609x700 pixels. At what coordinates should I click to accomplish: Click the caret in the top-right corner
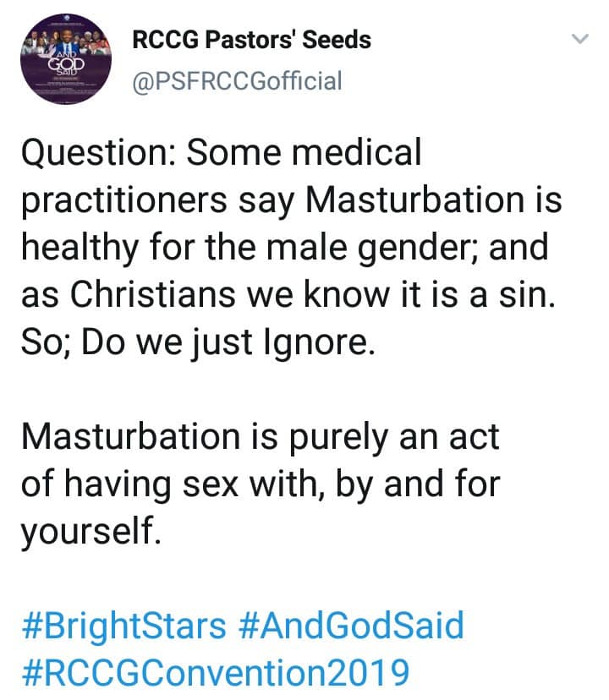pos(579,38)
